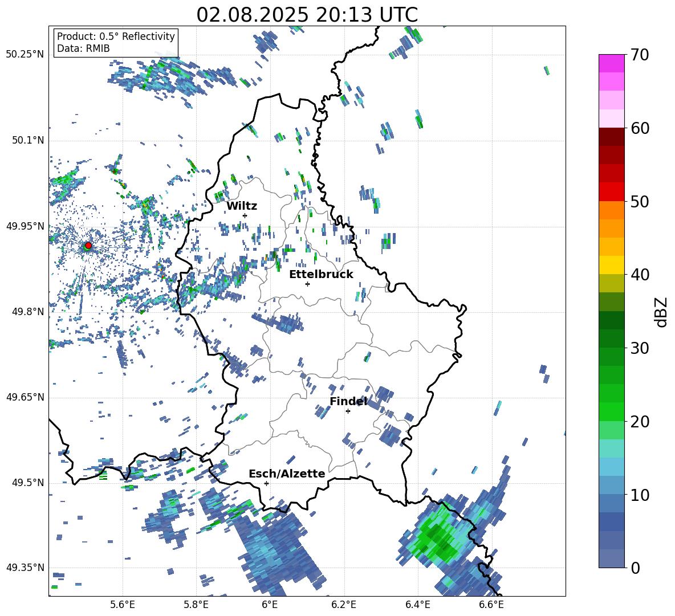
Task: Click the Findel station cross marker
Action: [348, 411]
